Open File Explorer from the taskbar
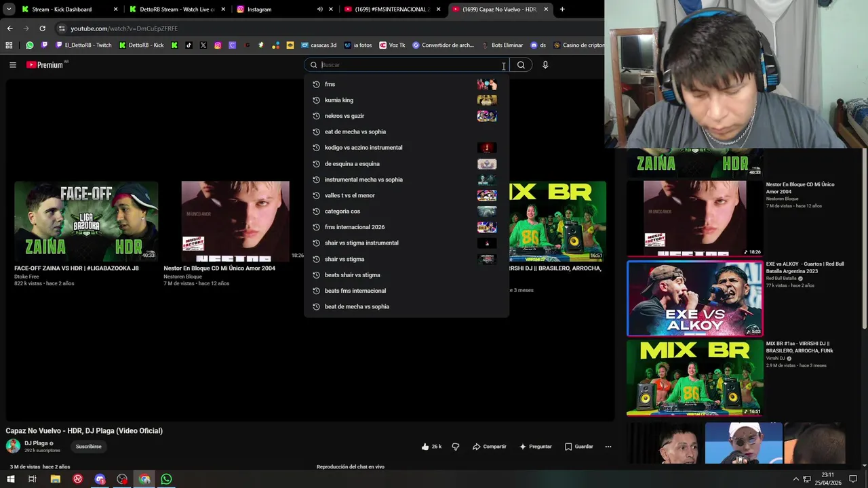The height and width of the screenshot is (488, 868). point(56,479)
